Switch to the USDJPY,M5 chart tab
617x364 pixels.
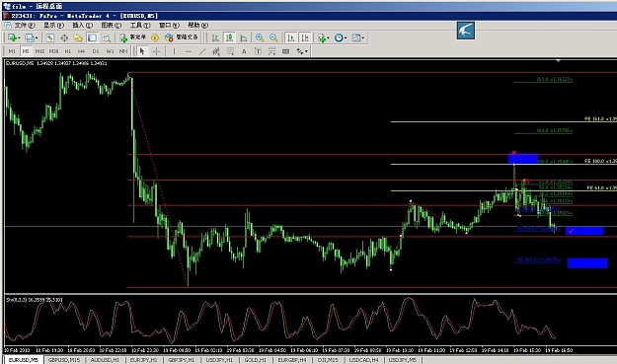point(402,360)
